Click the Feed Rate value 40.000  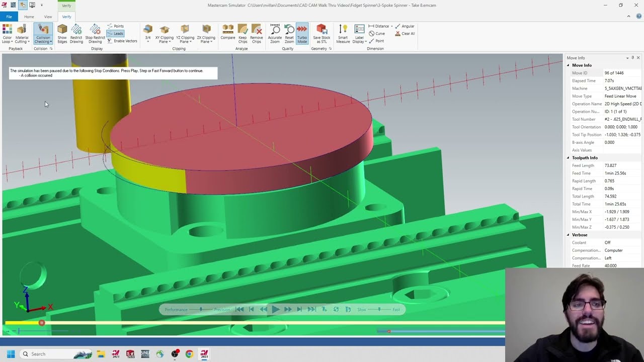click(x=610, y=265)
